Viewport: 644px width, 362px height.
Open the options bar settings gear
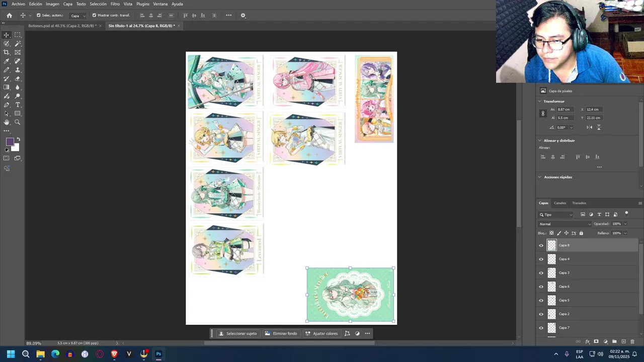tap(243, 16)
